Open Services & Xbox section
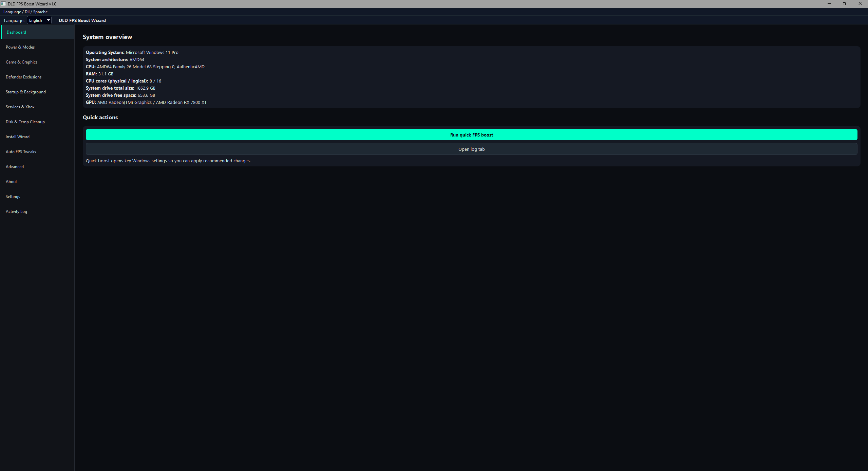868x471 pixels. point(20,107)
